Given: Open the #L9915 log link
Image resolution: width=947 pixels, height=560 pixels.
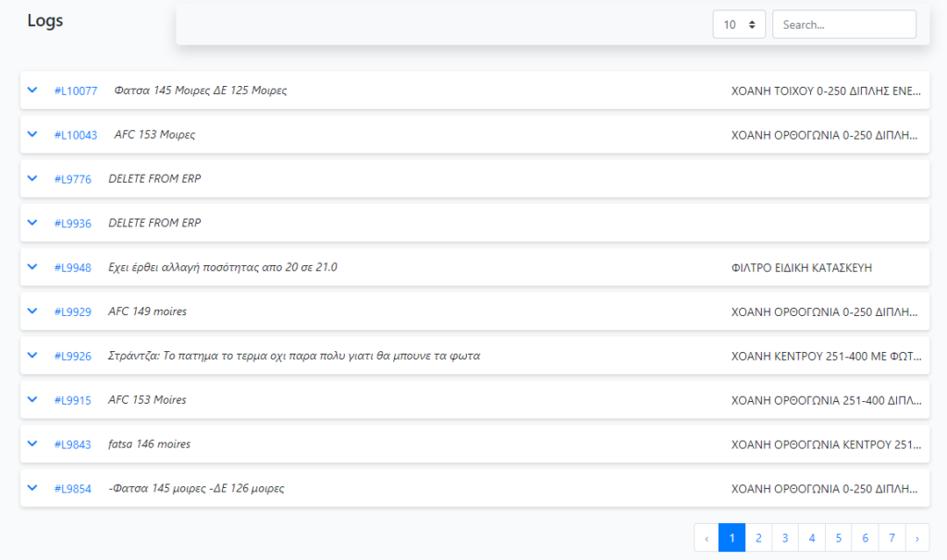Looking at the screenshot, I should point(73,400).
